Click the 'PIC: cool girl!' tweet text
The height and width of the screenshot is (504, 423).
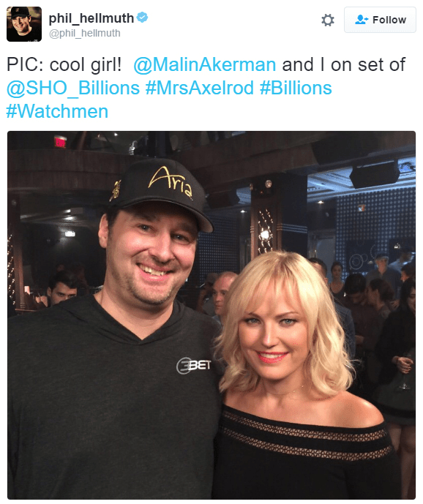pos(64,64)
